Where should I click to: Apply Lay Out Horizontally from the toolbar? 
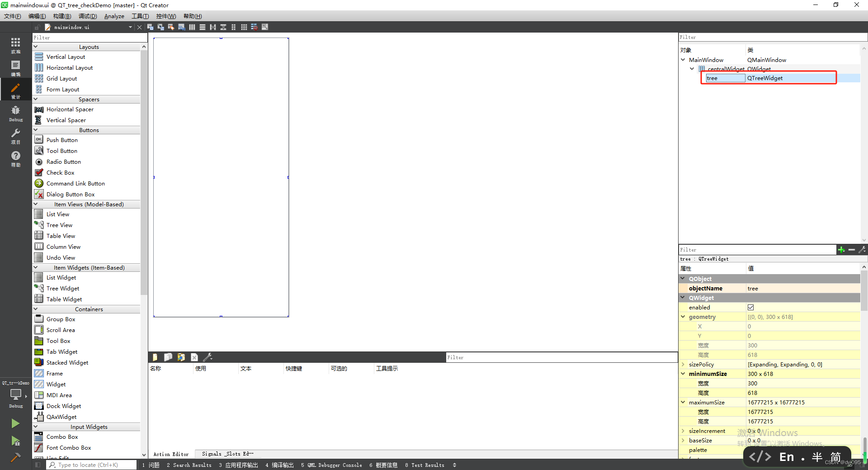tap(192, 27)
